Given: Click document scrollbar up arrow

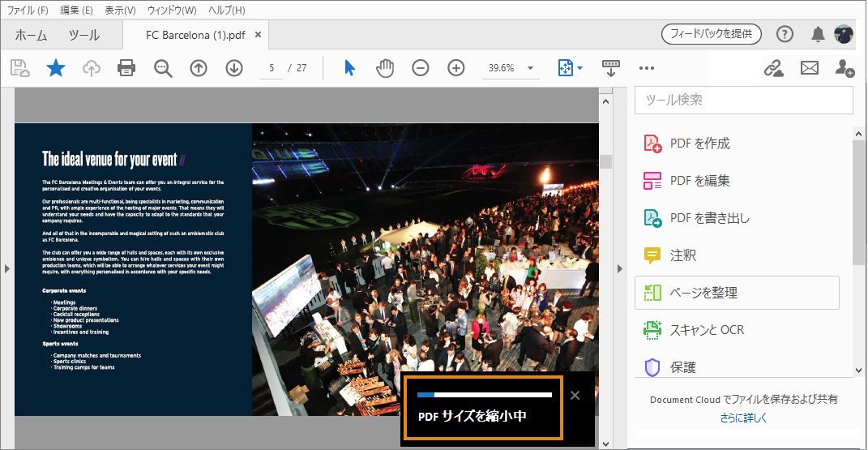Looking at the screenshot, I should [605, 101].
